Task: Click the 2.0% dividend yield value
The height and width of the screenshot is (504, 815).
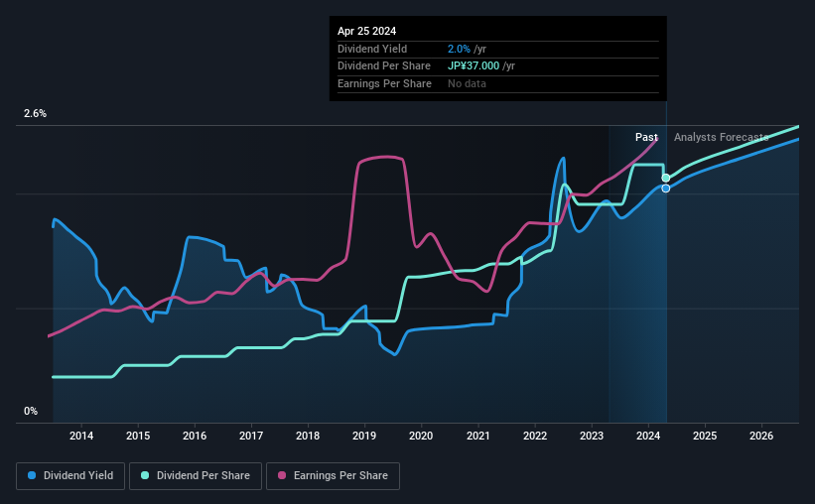Action: (459, 49)
